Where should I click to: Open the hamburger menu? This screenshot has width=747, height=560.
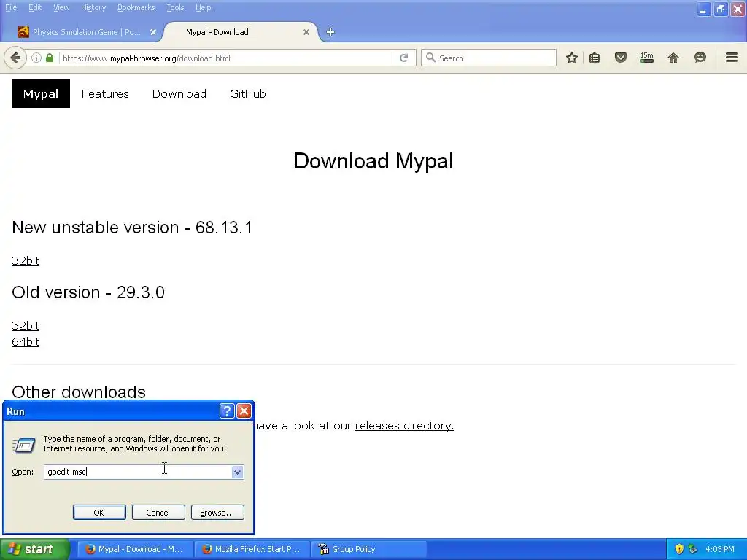(x=731, y=58)
